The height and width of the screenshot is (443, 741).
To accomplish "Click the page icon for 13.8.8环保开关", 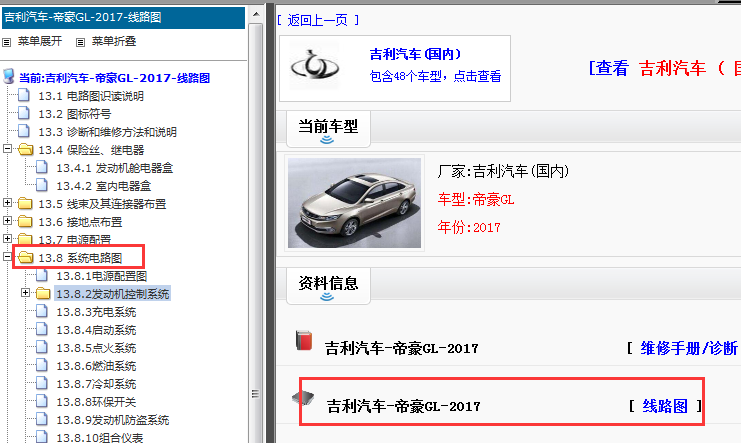I will click(42, 401).
